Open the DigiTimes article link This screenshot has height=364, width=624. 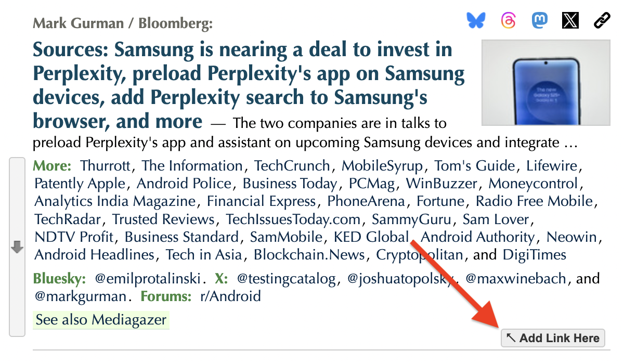click(534, 255)
